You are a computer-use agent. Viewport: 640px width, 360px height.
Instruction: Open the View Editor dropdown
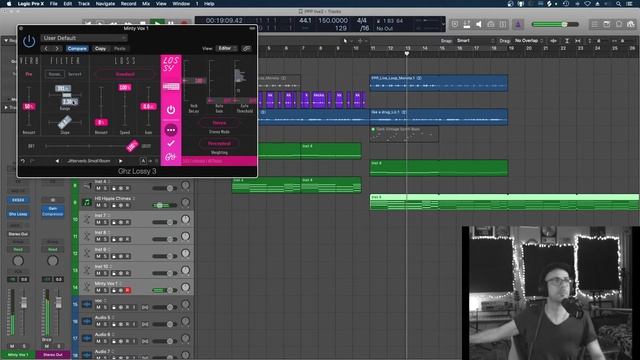(x=227, y=49)
